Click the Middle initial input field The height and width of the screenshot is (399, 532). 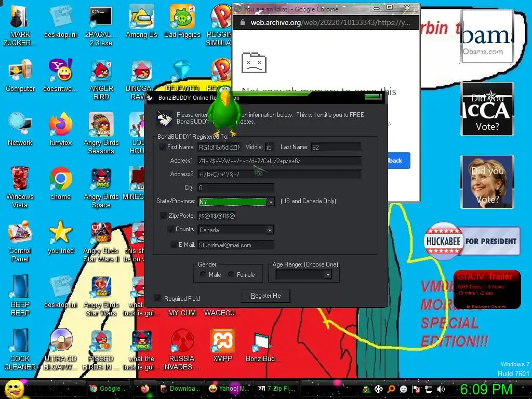pos(270,147)
